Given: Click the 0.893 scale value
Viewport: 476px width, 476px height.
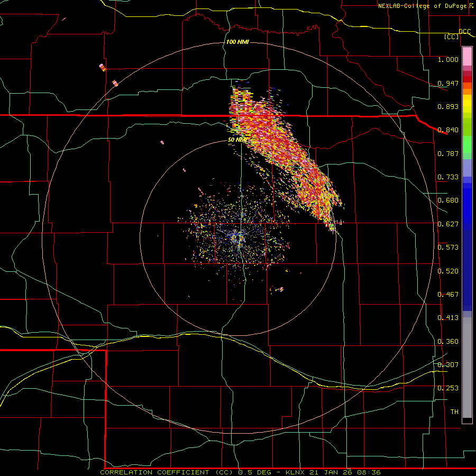Looking at the screenshot, I should point(448,106).
